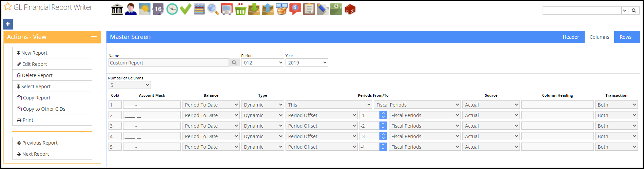
Task: Click the green shopping basket icon
Action: point(240,9)
